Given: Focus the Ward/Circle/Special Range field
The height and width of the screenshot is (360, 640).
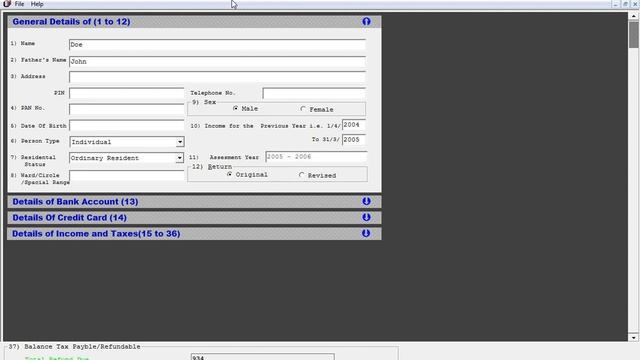Looking at the screenshot, I should pos(127,176).
